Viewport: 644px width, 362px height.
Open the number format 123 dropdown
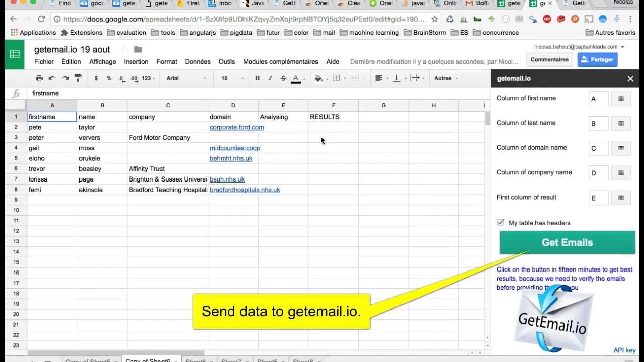[148, 78]
